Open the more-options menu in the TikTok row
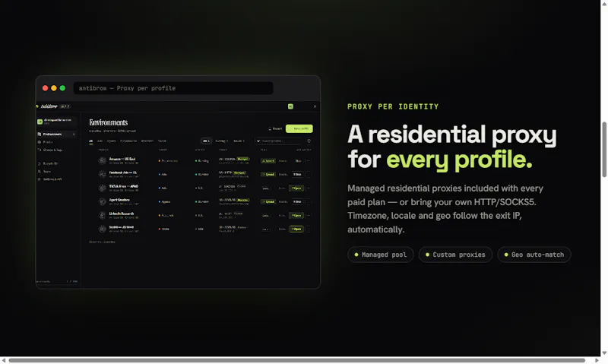This screenshot has height=364, width=608. 309,188
